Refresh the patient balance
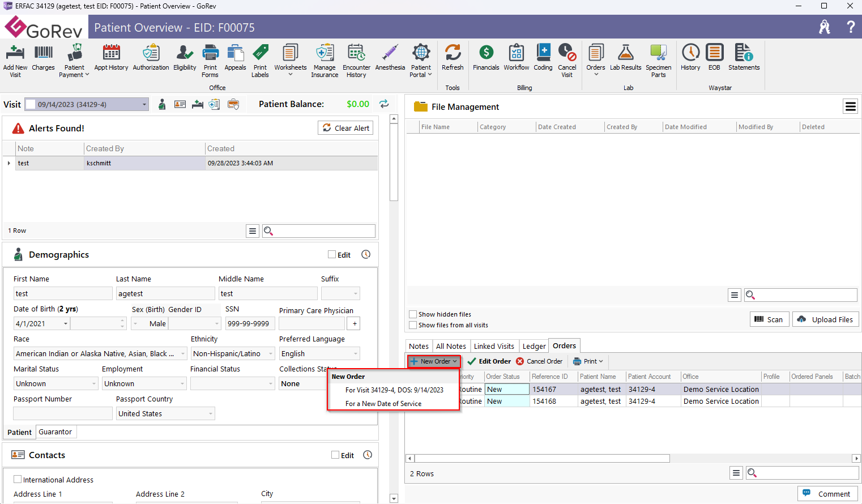This screenshot has height=504, width=862. pos(384,104)
